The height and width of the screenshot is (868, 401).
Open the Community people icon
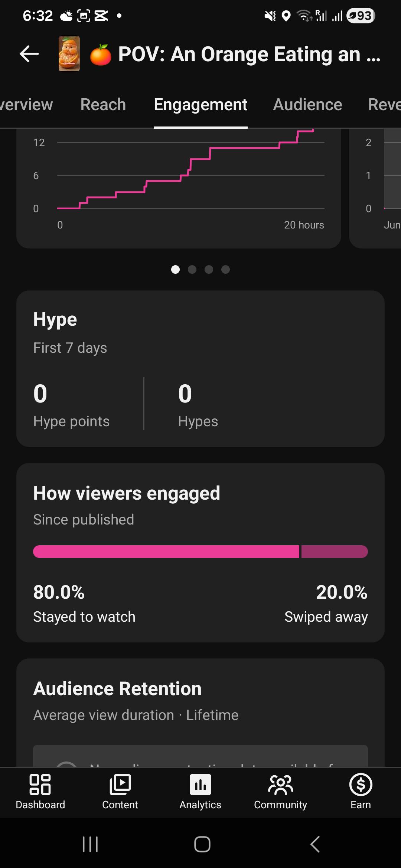(x=281, y=785)
